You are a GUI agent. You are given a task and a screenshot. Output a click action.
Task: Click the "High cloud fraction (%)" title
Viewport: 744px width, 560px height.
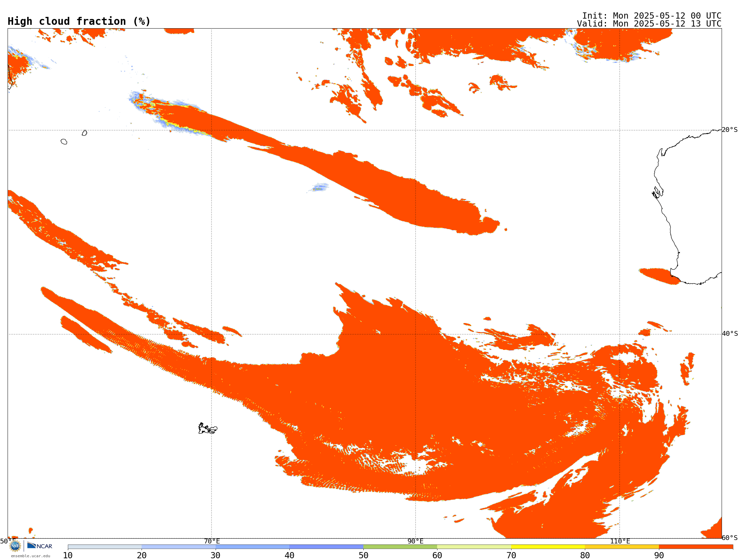[79, 21]
